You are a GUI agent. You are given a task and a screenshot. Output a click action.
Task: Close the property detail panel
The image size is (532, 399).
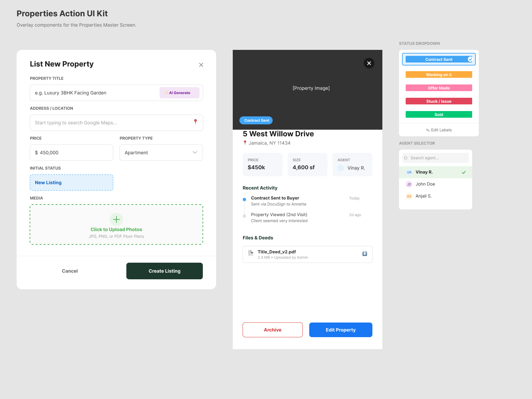point(369,63)
